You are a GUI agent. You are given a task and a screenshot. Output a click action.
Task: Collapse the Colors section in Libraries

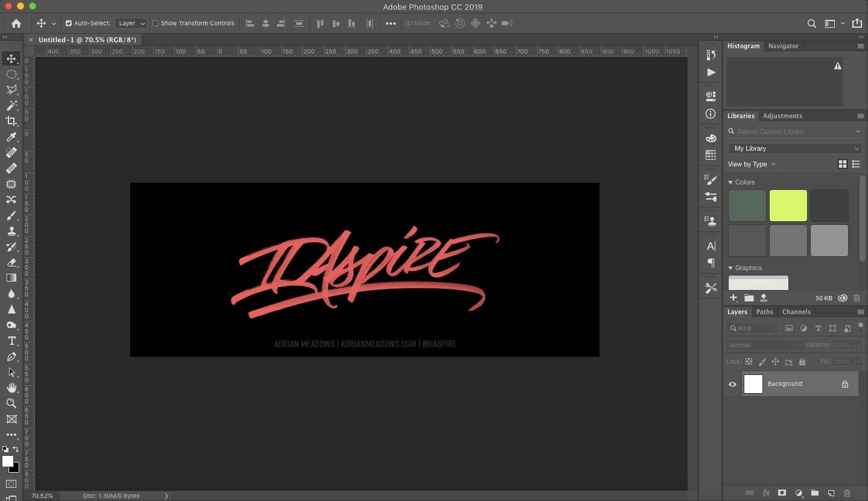point(730,182)
